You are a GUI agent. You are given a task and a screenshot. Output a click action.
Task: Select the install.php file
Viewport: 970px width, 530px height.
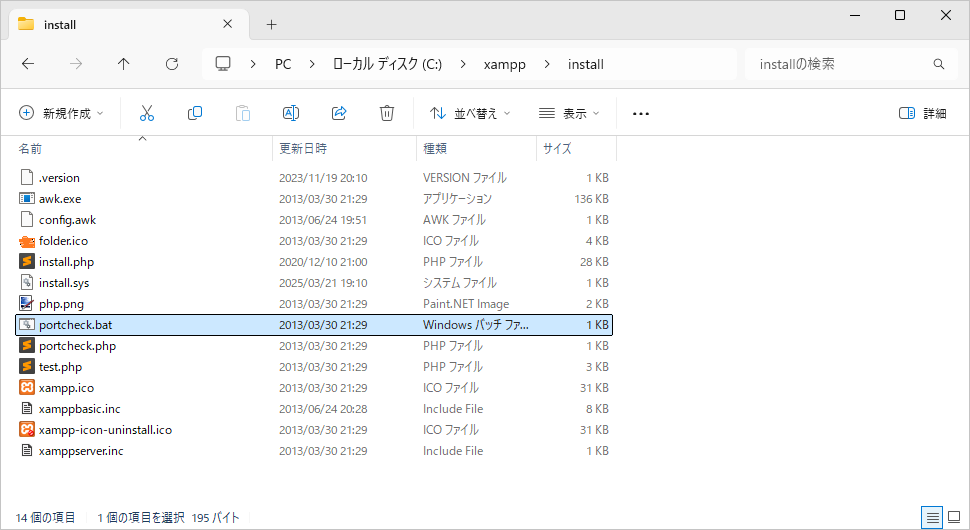click(66, 262)
